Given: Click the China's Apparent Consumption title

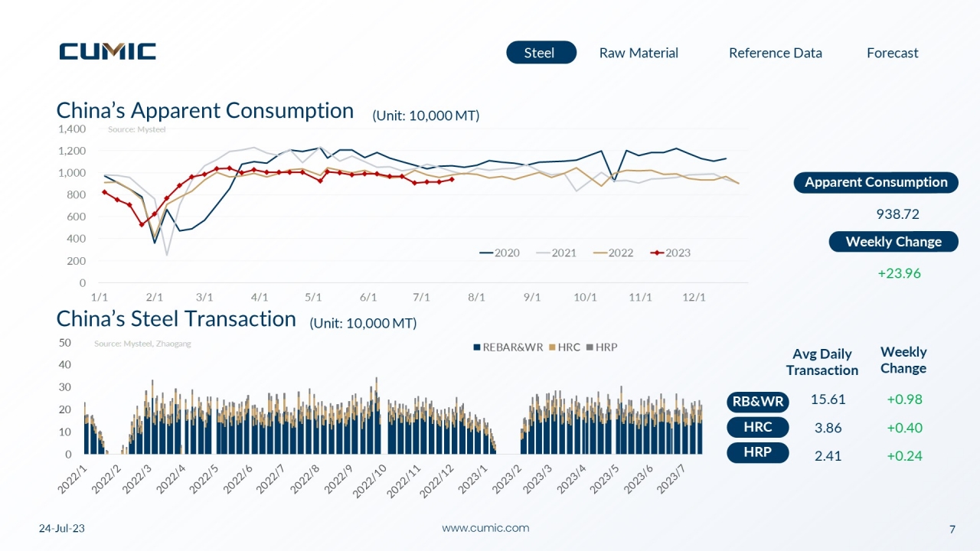Looking at the screenshot, I should (205, 110).
